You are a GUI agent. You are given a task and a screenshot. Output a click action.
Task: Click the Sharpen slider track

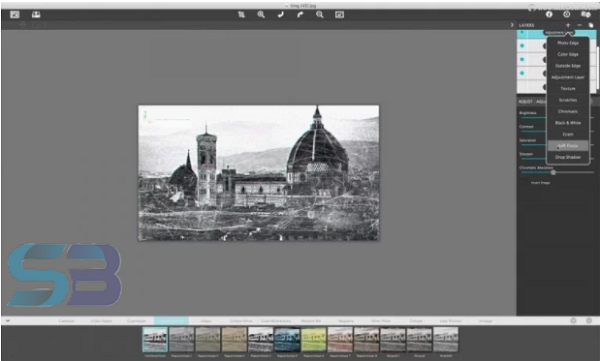pyautogui.click(x=533, y=158)
